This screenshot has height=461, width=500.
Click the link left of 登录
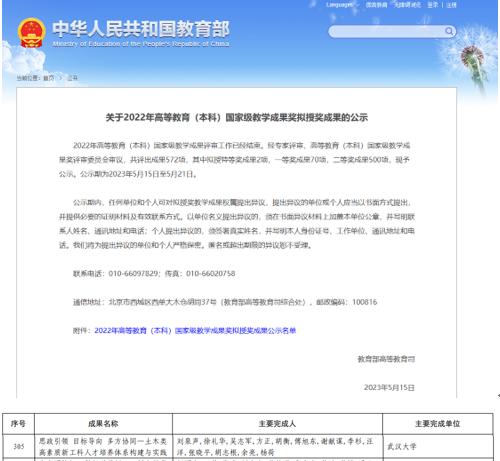coord(407,5)
